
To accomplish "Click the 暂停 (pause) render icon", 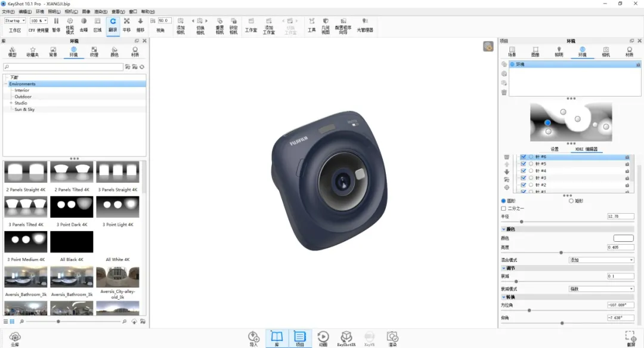I will click(56, 24).
